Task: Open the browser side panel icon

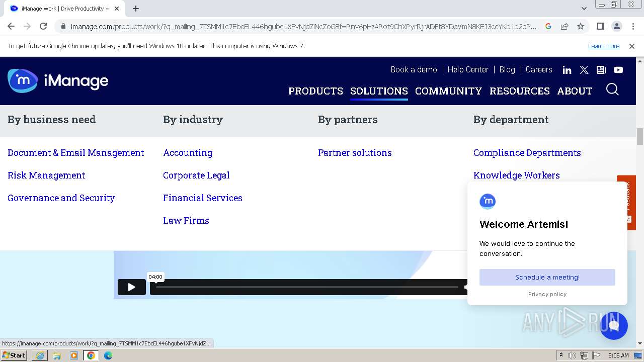Action: 600,26
